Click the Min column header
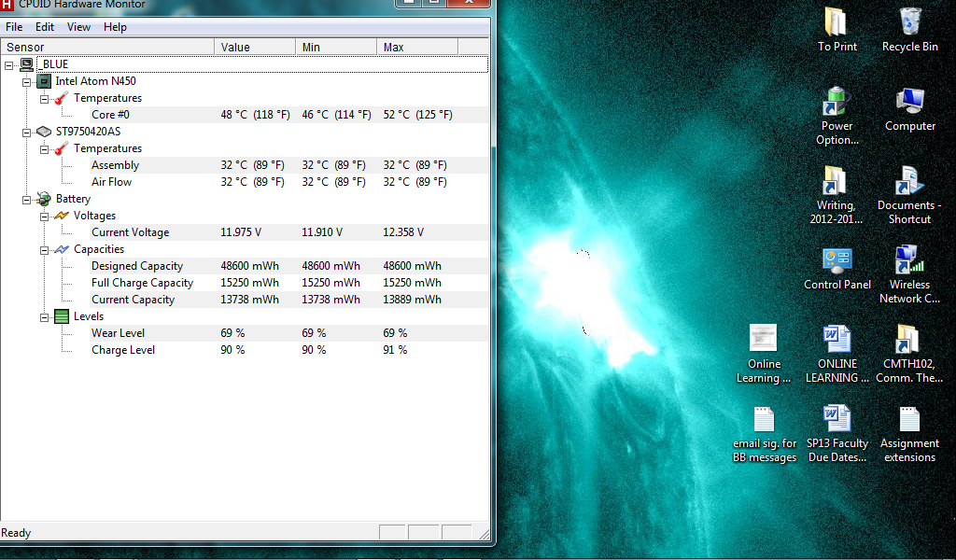Viewport: 956px width, 560px height. pos(336,47)
